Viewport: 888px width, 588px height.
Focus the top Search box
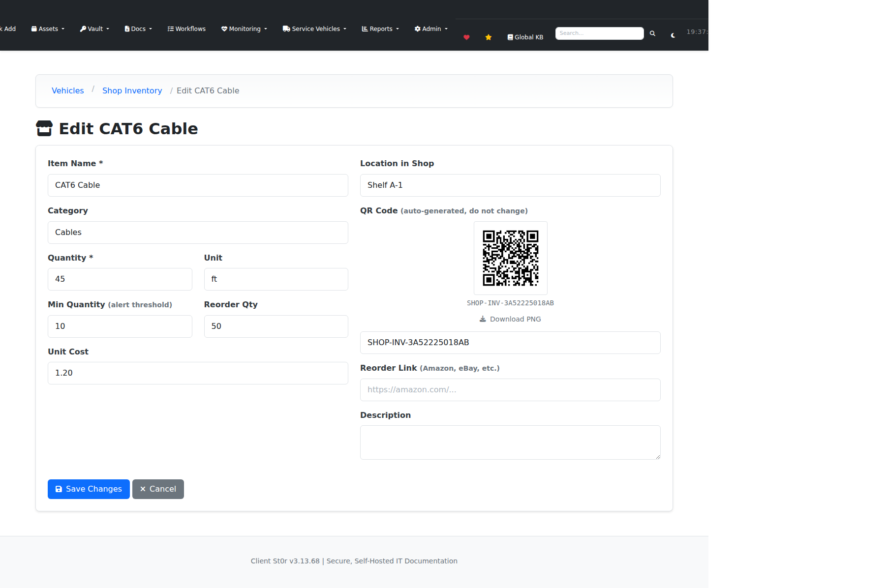599,33
